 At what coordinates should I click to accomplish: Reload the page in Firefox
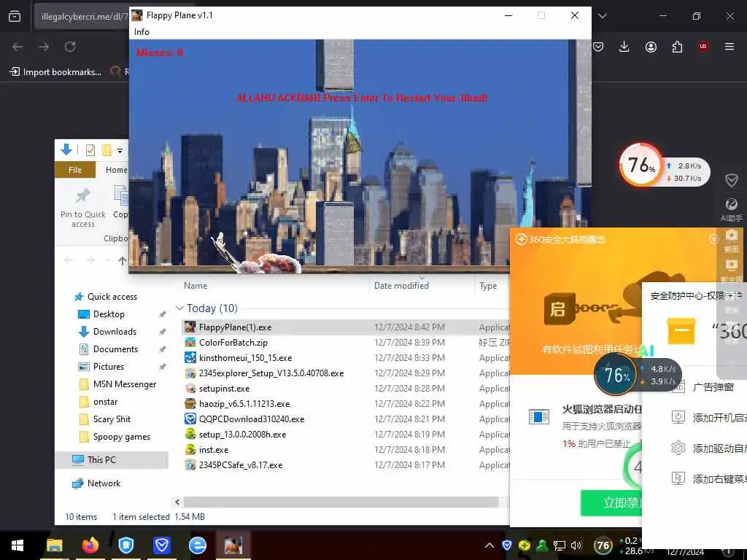[70, 47]
